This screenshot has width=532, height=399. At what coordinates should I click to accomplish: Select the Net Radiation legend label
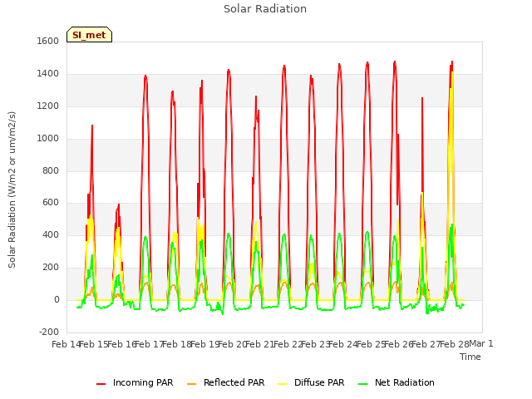point(405,382)
